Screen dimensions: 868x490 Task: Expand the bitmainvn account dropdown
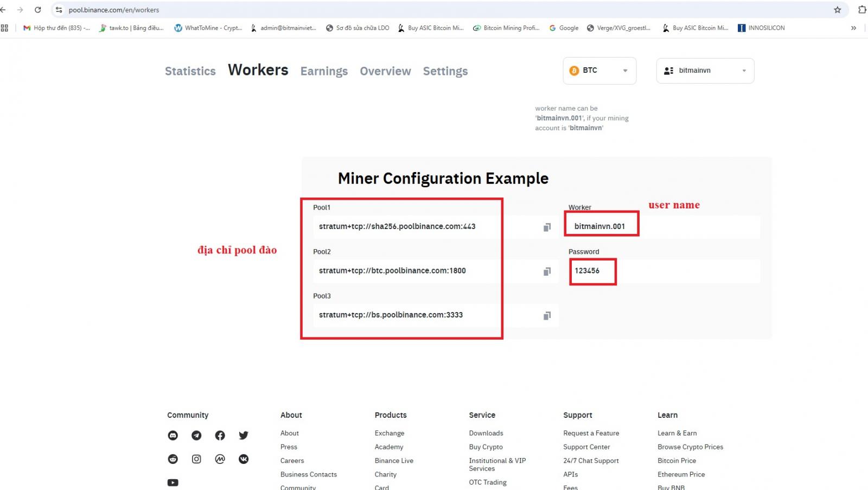(x=705, y=71)
